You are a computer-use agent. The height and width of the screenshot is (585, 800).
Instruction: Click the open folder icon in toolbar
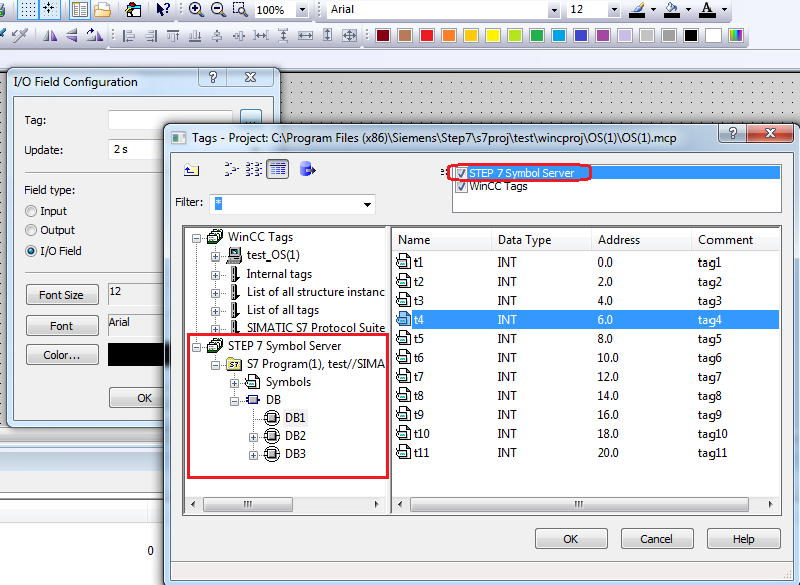click(102, 9)
